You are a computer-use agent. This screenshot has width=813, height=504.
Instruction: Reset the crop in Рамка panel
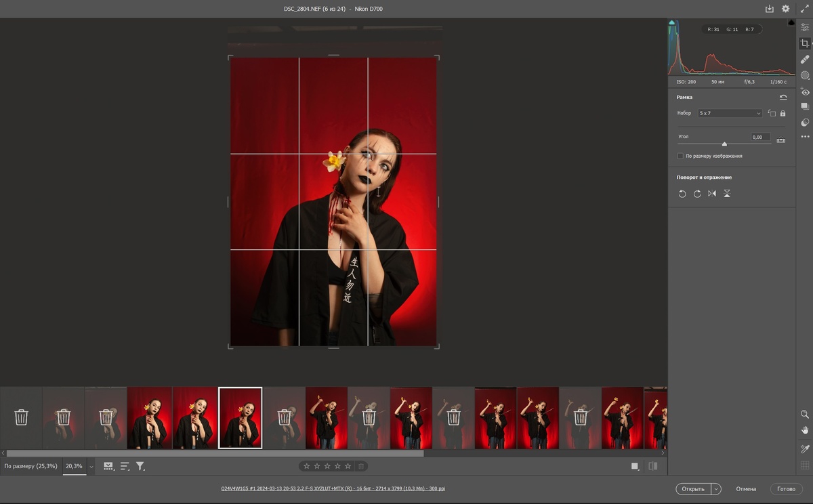click(x=783, y=98)
